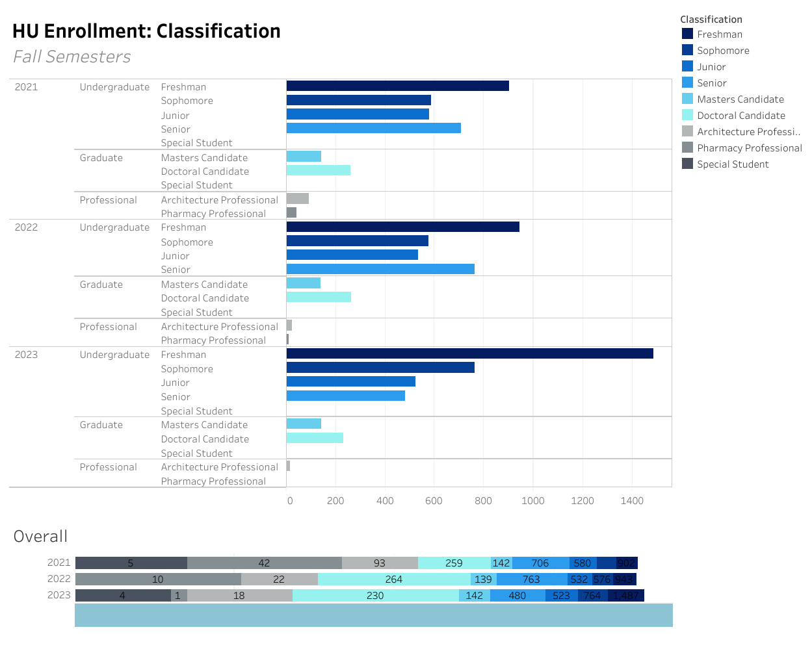812x649 pixels.
Task: Select the 2022 Doctoral Candidate bar
Action: point(319,297)
